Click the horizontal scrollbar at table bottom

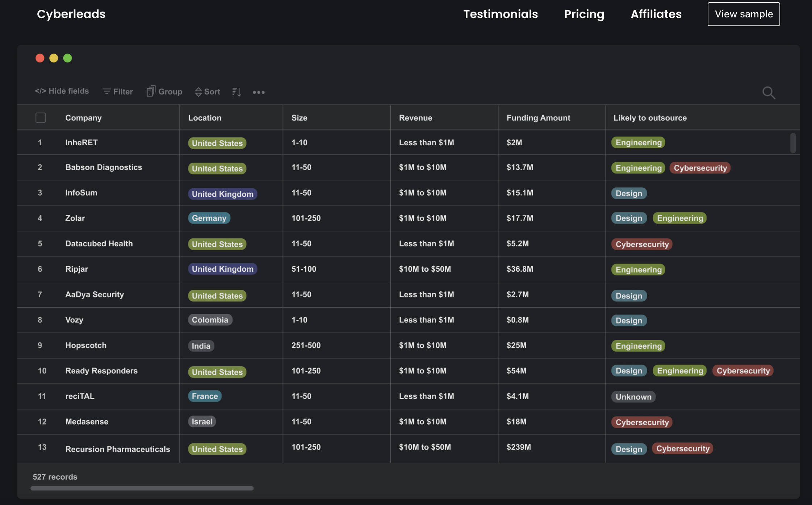coord(142,488)
